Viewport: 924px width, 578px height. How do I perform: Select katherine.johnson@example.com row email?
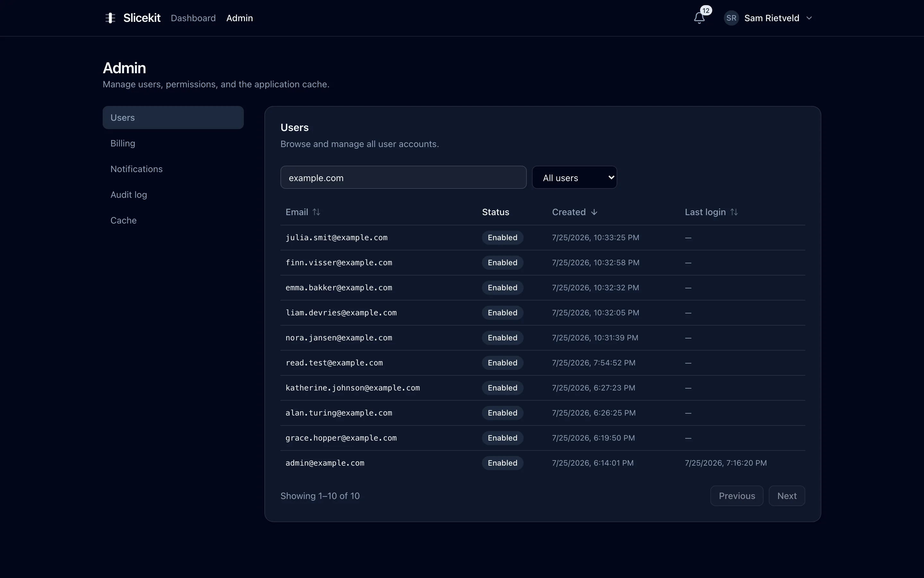point(353,388)
